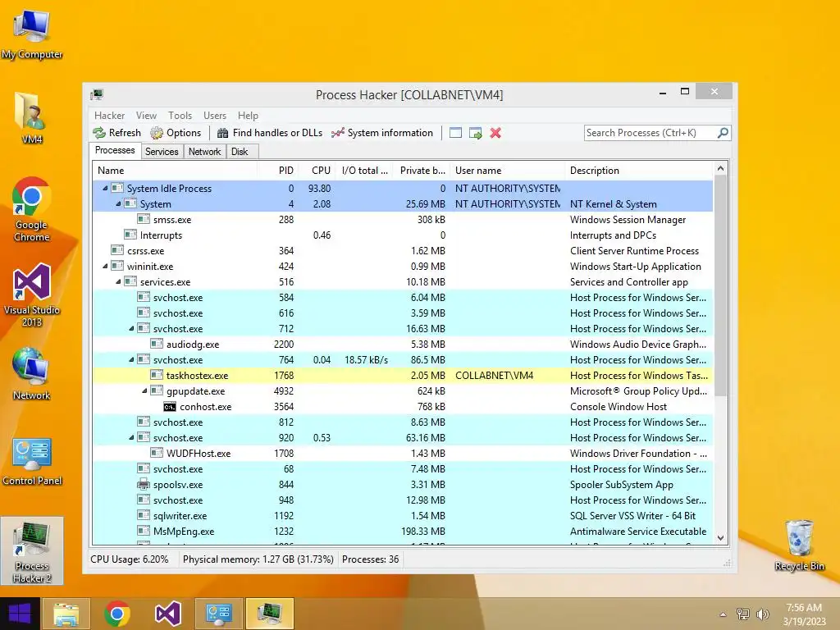Collapse System Idle Process tree node
840x630 pixels.
[105, 188]
